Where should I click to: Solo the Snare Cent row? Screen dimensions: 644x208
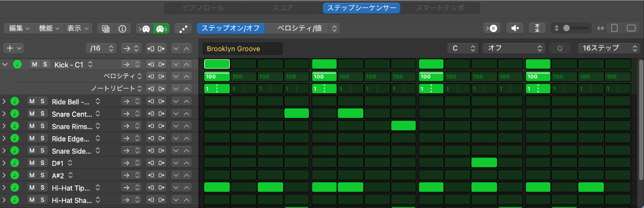coord(42,113)
